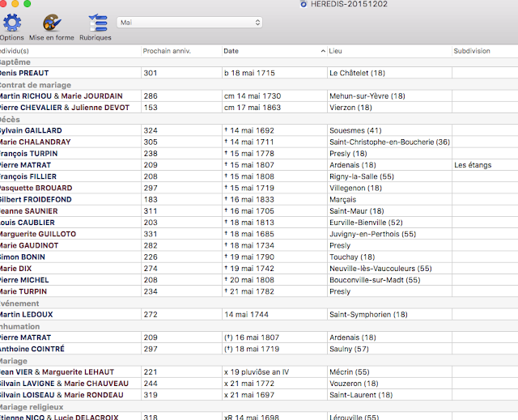Viewport: 518px width, 420px height.
Task: Select Silvain LAVIGNE & Marie CHAUVEAU row
Action: [259, 384]
